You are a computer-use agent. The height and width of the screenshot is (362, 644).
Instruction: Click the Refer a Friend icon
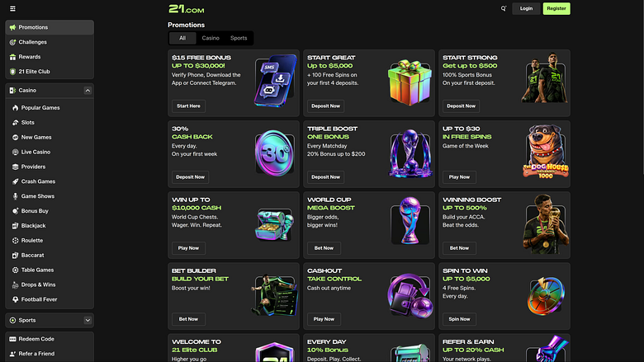coord(12,354)
